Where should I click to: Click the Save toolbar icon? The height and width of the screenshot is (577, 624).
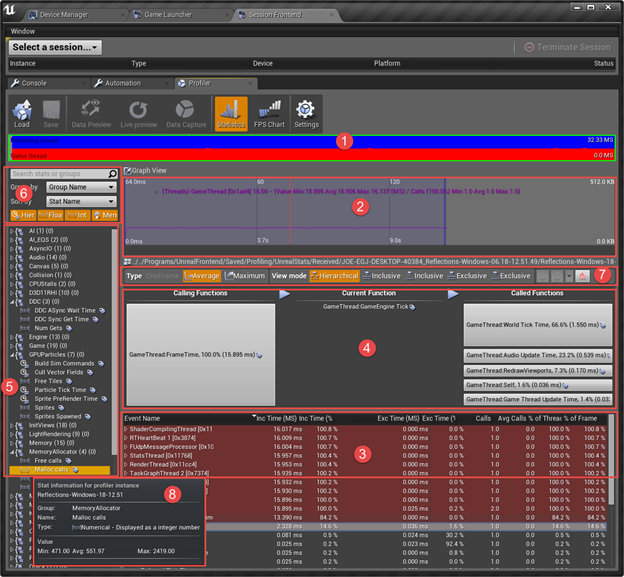(x=51, y=114)
